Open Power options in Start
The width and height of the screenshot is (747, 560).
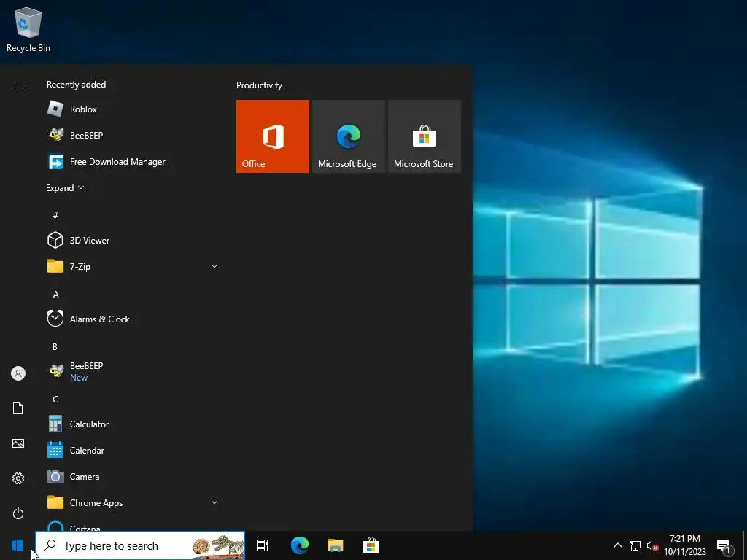click(18, 513)
